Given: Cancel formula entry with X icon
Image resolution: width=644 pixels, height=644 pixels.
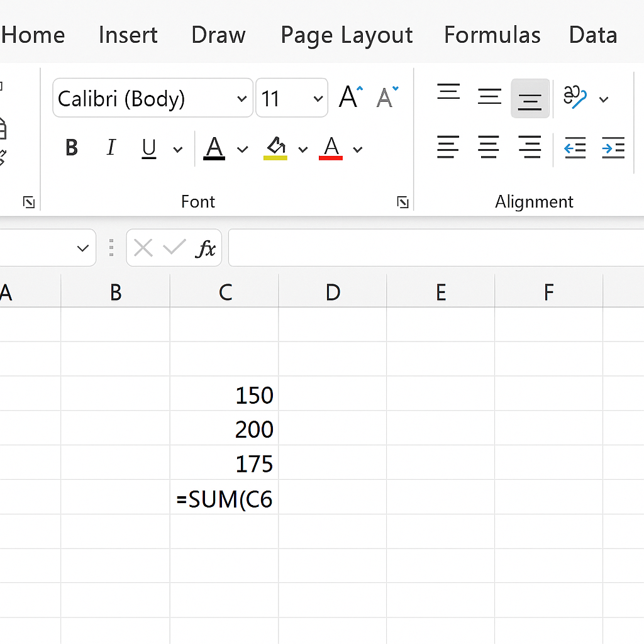Looking at the screenshot, I should (x=143, y=248).
